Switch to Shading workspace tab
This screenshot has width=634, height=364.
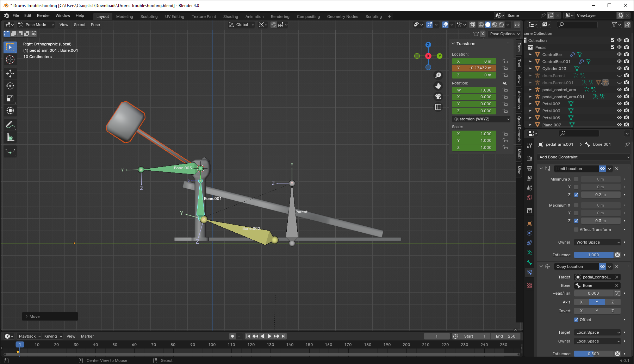(x=231, y=17)
